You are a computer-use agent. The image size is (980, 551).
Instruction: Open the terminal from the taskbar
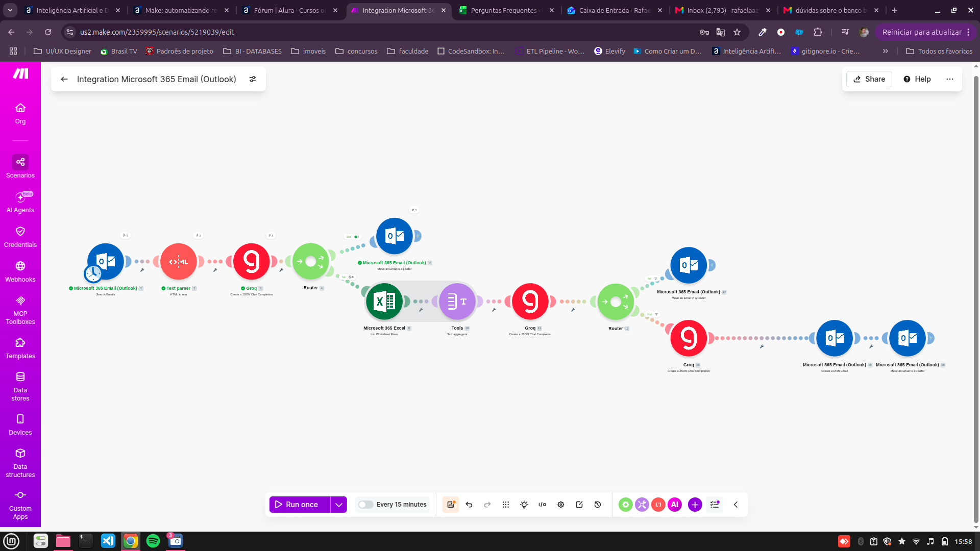point(86,541)
